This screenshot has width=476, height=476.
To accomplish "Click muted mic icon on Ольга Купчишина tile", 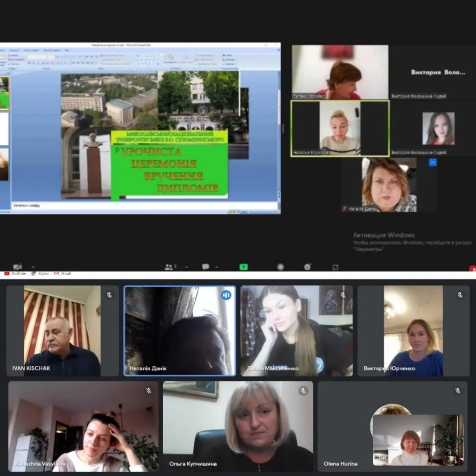I will coord(303,391).
